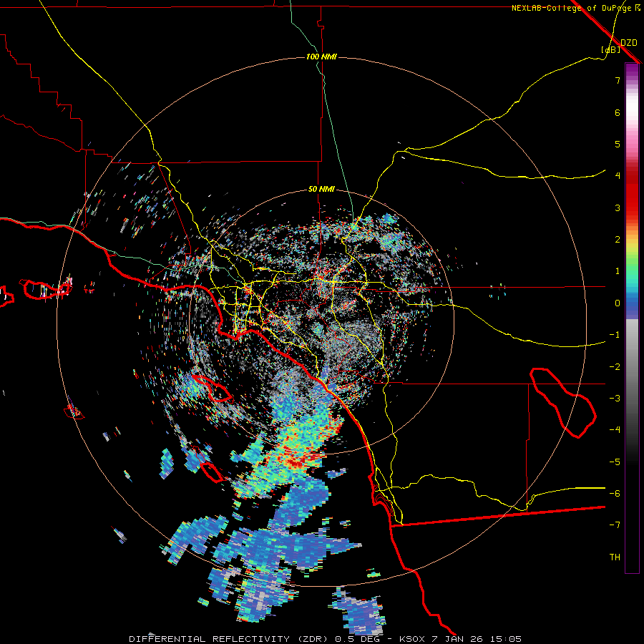Click the -7 dB value on the color scale
644x644 pixels.
pyautogui.click(x=615, y=525)
